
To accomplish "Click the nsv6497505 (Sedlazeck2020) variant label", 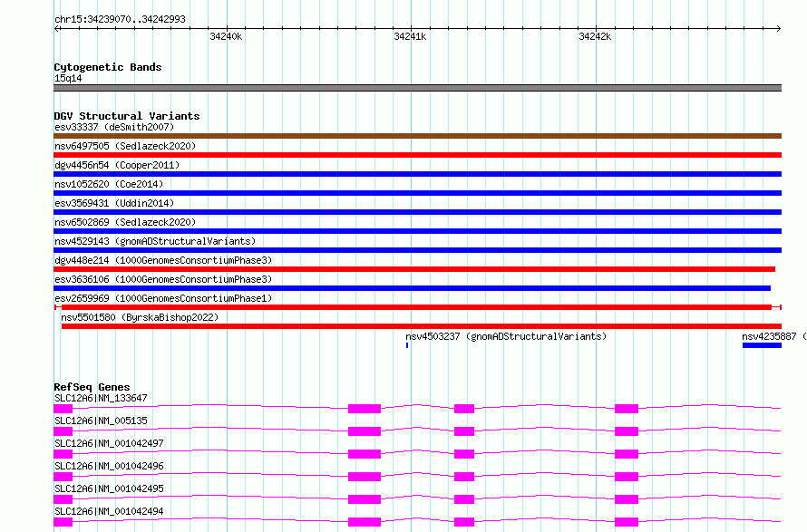I will pyautogui.click(x=125, y=146).
